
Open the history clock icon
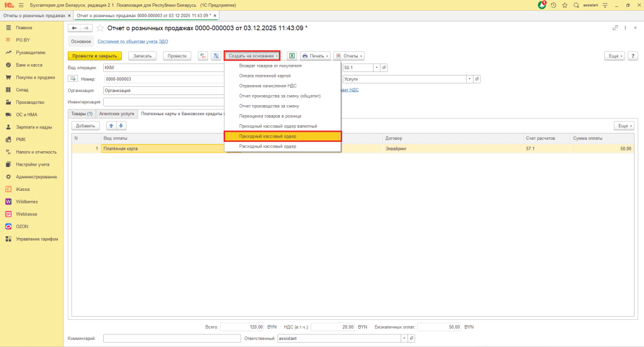(553, 5)
